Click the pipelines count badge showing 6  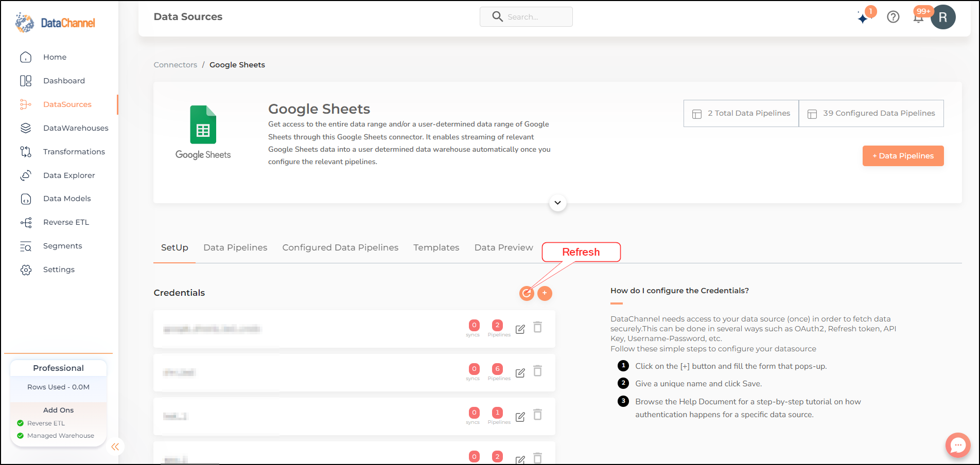click(x=497, y=369)
